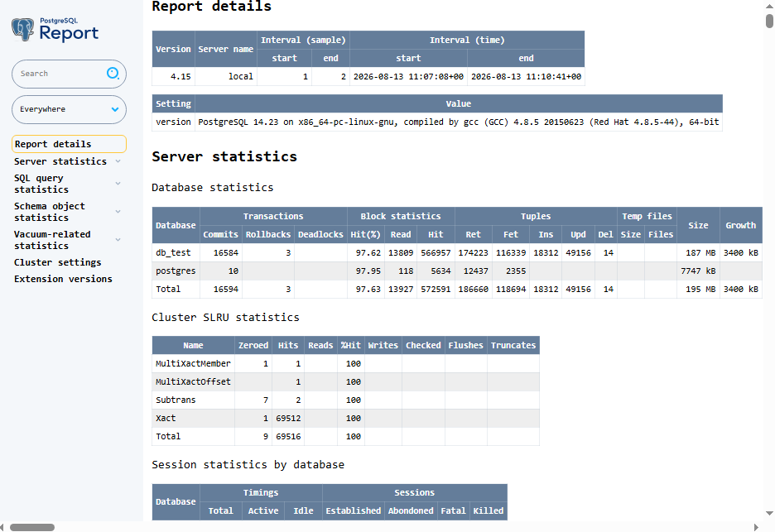The width and height of the screenshot is (775, 532).
Task: Click the Killed sessions column header
Action: [489, 510]
